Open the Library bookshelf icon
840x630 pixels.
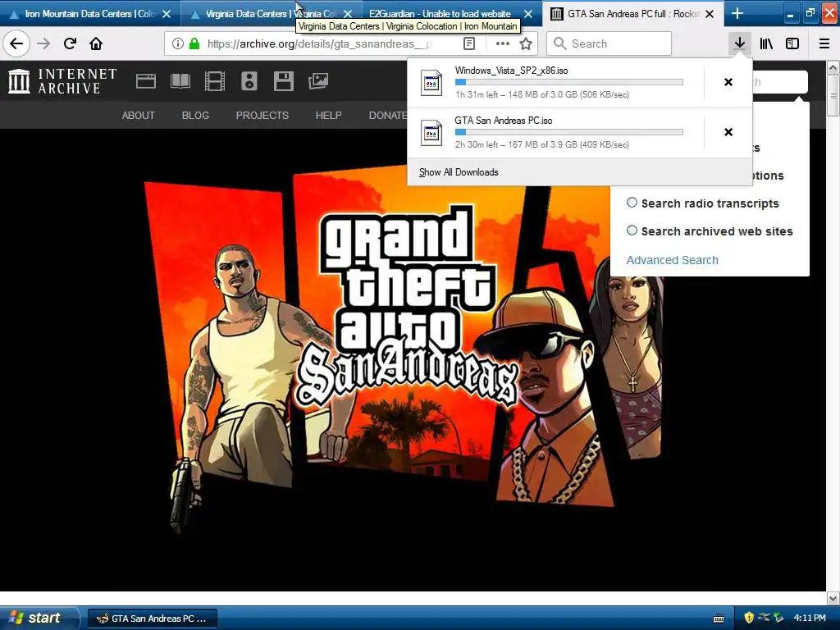766,43
